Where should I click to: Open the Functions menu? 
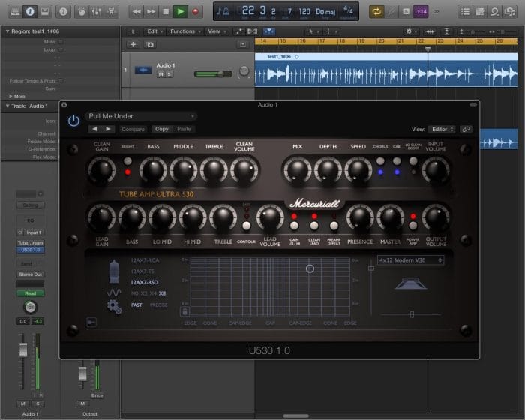185,31
